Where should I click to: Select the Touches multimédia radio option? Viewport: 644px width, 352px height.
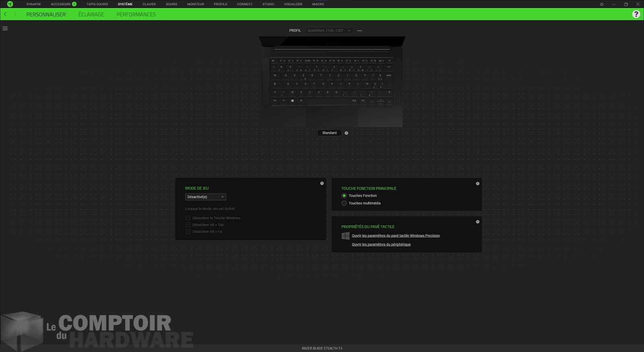(344, 204)
